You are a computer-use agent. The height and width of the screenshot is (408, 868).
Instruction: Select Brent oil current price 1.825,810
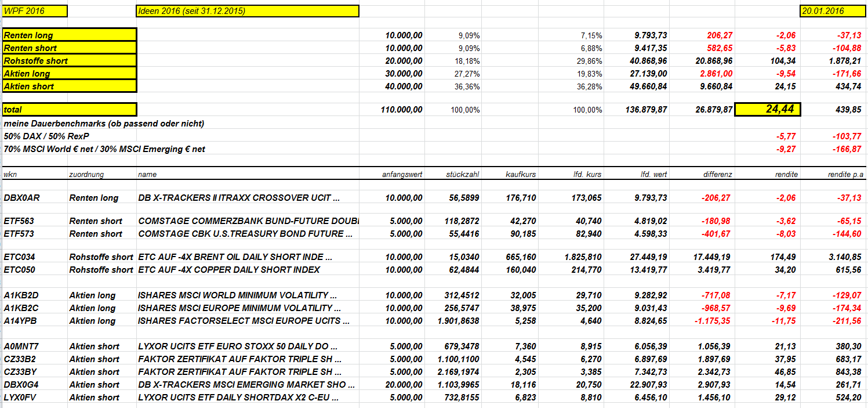point(583,257)
